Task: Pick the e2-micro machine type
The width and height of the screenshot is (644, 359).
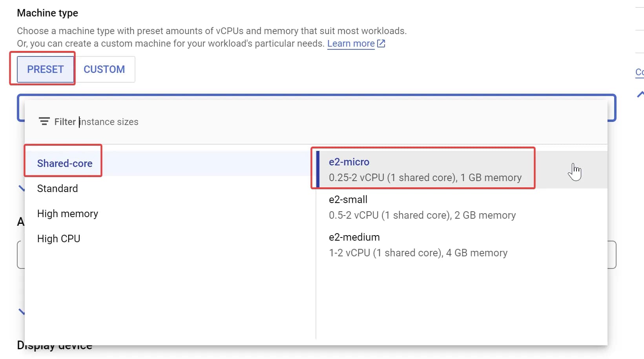Action: coord(462,170)
